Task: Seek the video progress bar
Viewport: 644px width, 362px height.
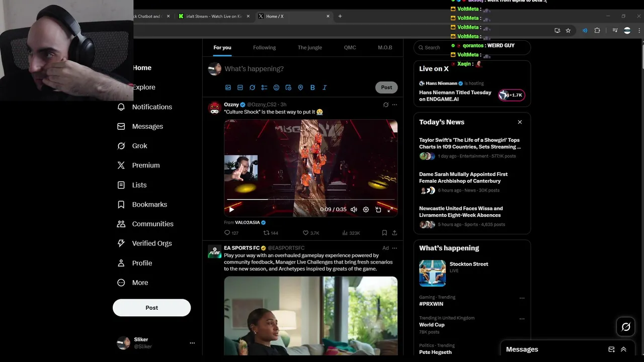Action: (310, 200)
